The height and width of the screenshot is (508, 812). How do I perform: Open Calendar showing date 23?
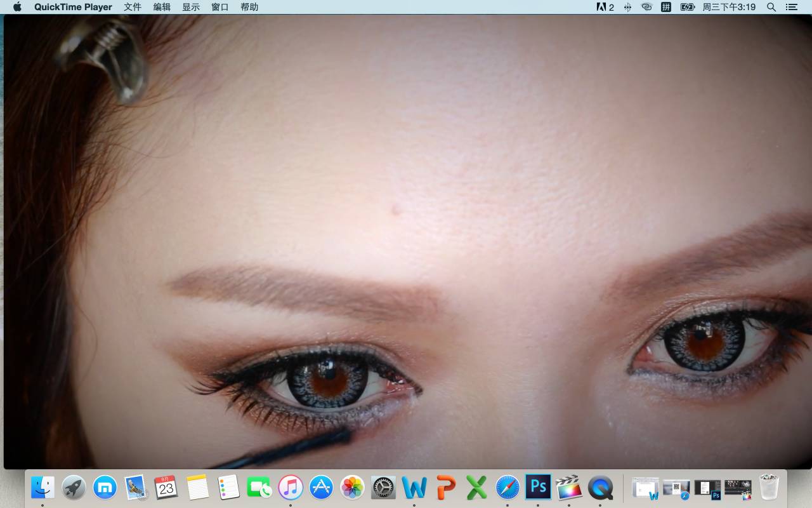166,488
